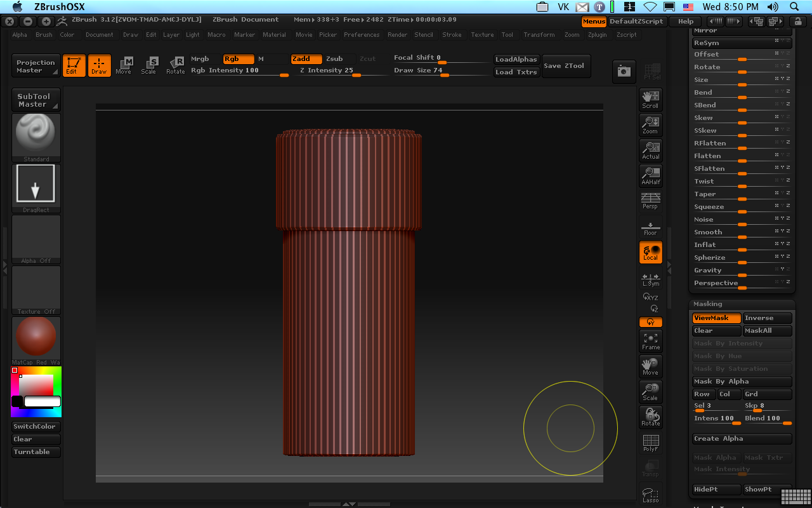Open the Transform menu
Screen dimensions: 812x508
click(x=539, y=35)
